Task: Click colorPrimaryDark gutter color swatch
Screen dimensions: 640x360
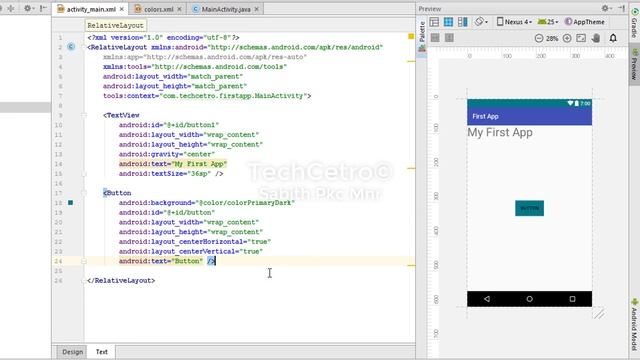Action: tap(71, 203)
